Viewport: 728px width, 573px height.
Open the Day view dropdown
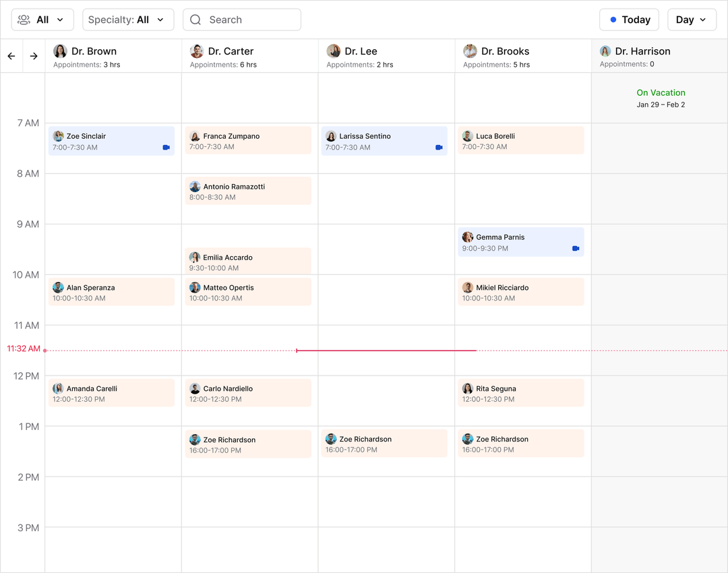point(692,20)
